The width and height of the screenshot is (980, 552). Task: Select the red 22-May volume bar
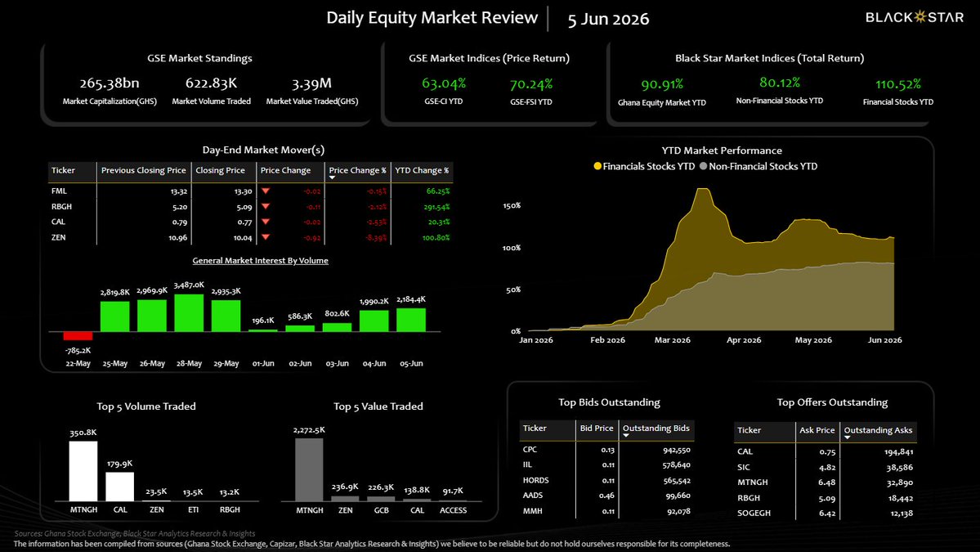[78, 336]
